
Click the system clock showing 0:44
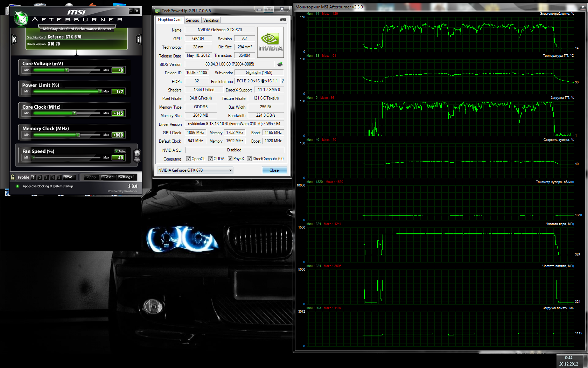568,358
